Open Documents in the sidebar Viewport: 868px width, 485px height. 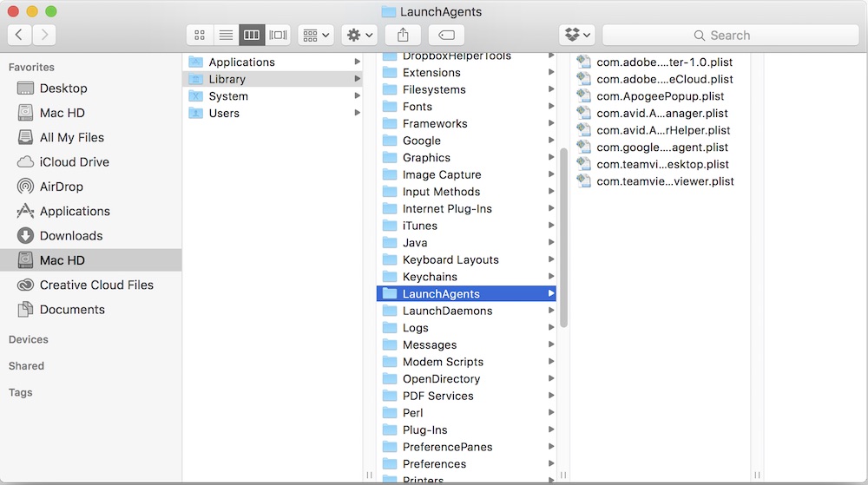[91, 309]
